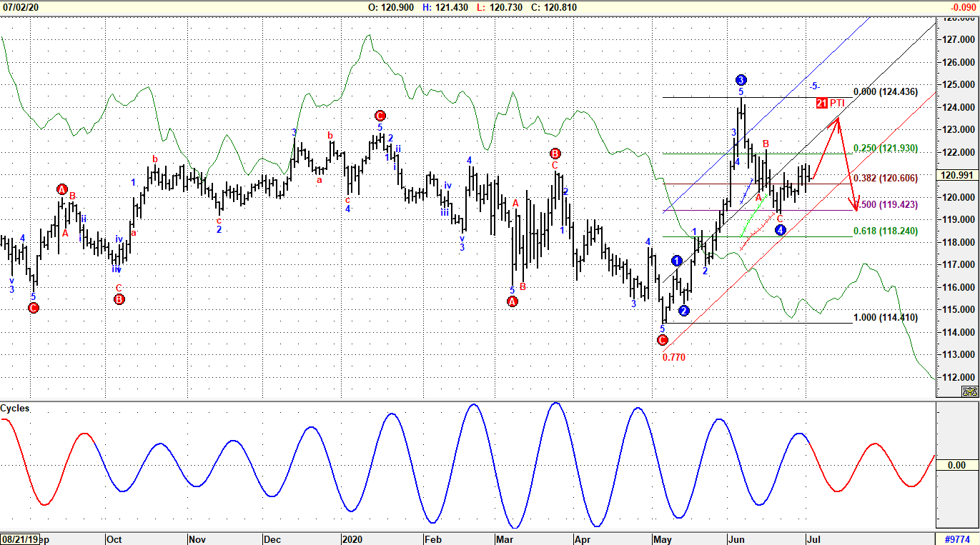This screenshot has width=980, height=545.
Task: Click the red 0.770 label
Action: tap(674, 357)
